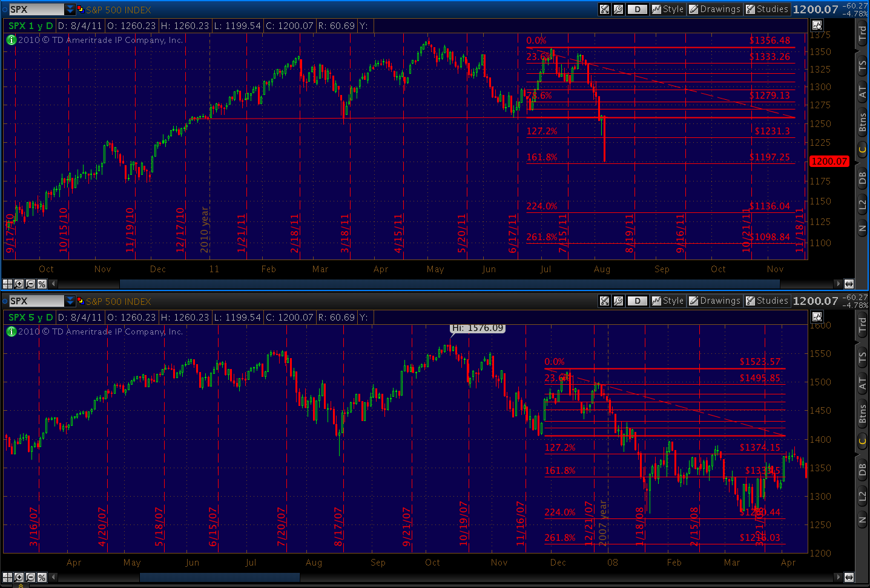Image resolution: width=870 pixels, height=588 pixels.
Task: Open lower chart's AT side tab
Action: point(862,384)
